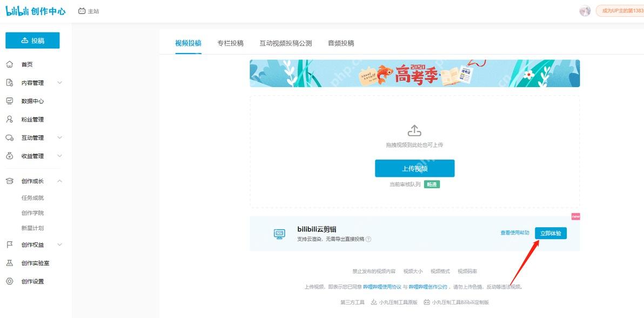Screen dimensions: 644x318
Task: Click the 首页 home icon
Action: [9, 64]
